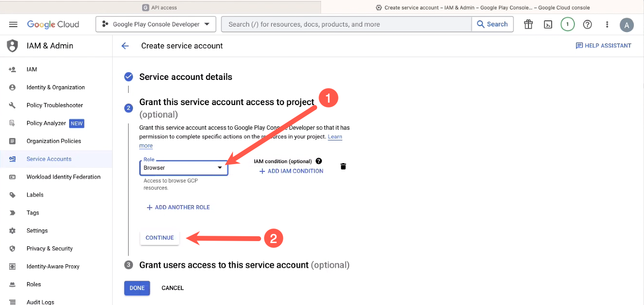The image size is (644, 305).
Task: Open the three-dot more options menu
Action: [607, 24]
